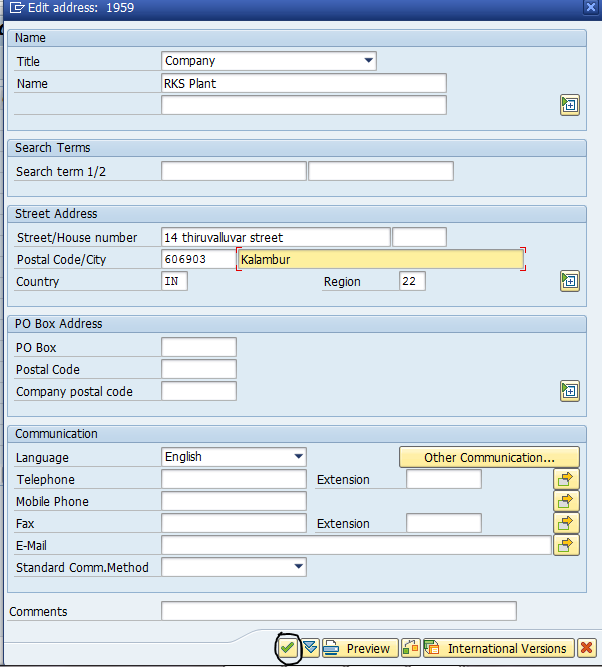This screenshot has height=667, width=602.
Task: Open International Versions
Action: [499, 648]
